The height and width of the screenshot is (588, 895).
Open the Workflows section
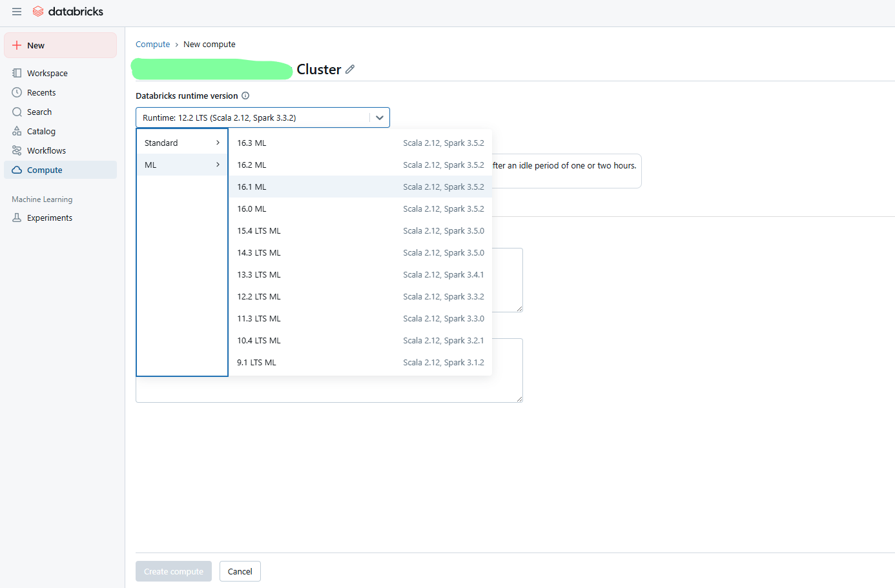[60, 150]
